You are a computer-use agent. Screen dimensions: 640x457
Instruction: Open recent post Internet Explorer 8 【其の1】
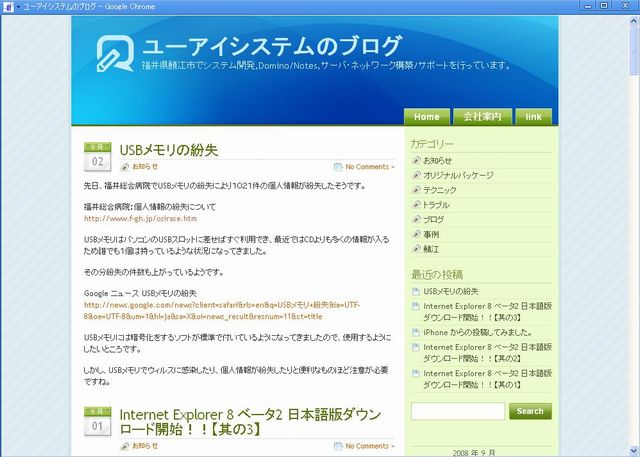[x=487, y=379]
